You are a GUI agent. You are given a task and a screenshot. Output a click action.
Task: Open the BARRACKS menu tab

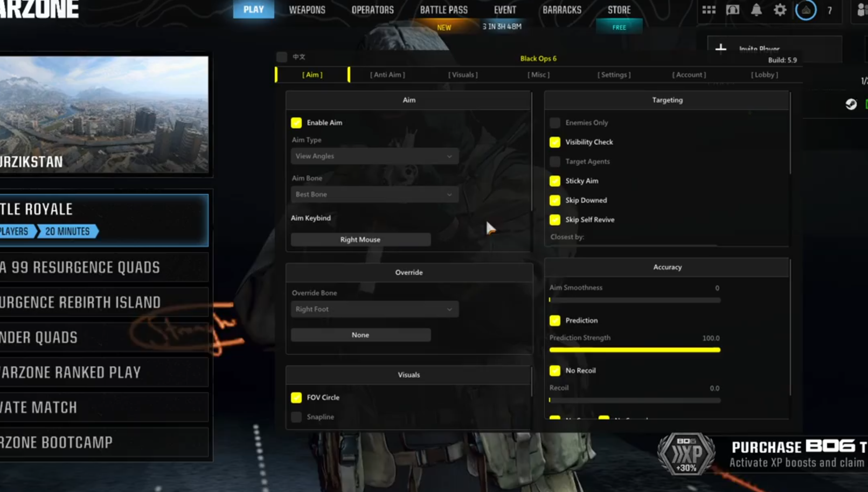(562, 10)
